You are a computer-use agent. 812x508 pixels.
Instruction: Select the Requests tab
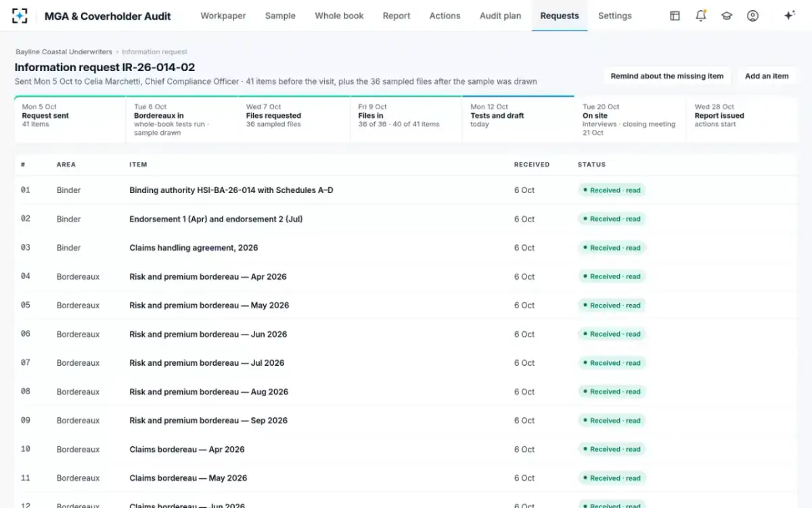point(560,16)
